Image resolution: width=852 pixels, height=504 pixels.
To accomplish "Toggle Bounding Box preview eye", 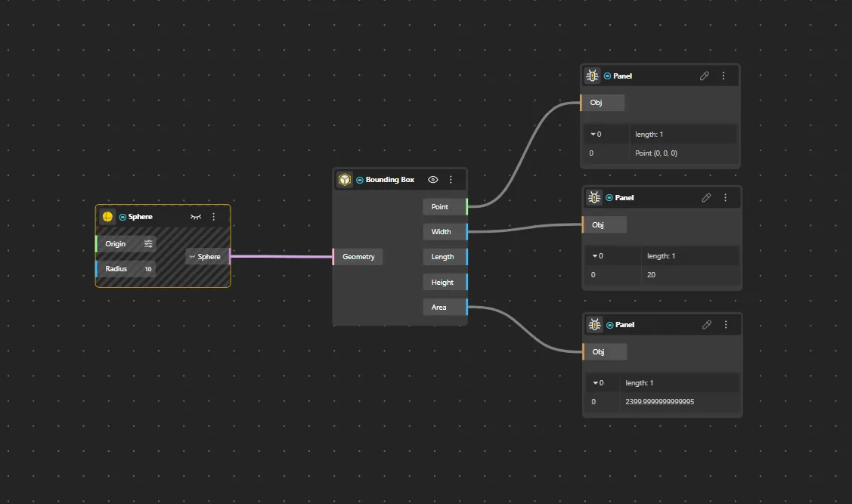I will pos(433,180).
